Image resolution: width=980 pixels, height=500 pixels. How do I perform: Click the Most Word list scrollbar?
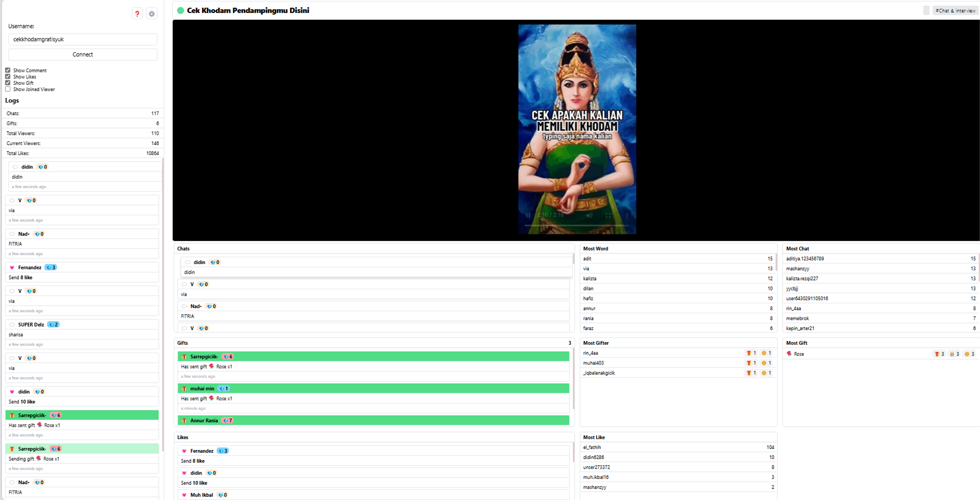pyautogui.click(x=776, y=262)
